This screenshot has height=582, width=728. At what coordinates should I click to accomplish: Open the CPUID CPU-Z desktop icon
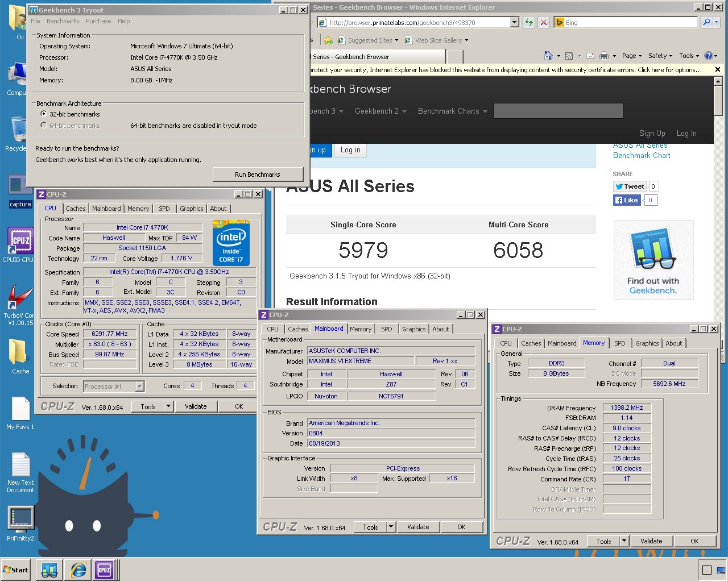point(19,245)
